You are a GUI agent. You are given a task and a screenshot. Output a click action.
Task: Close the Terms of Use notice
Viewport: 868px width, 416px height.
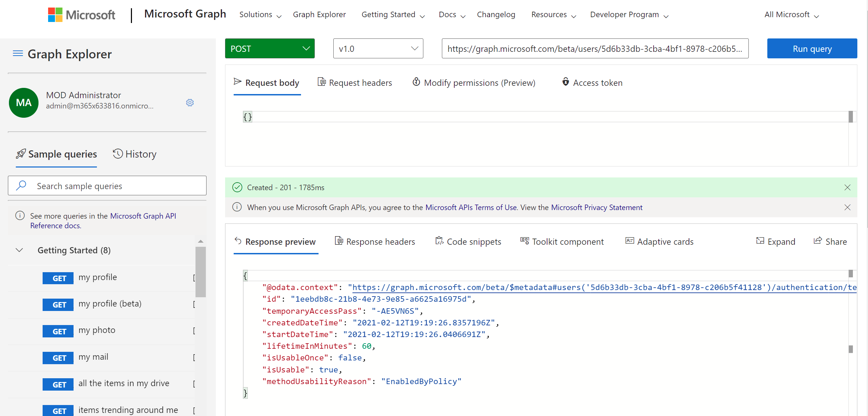tap(847, 207)
